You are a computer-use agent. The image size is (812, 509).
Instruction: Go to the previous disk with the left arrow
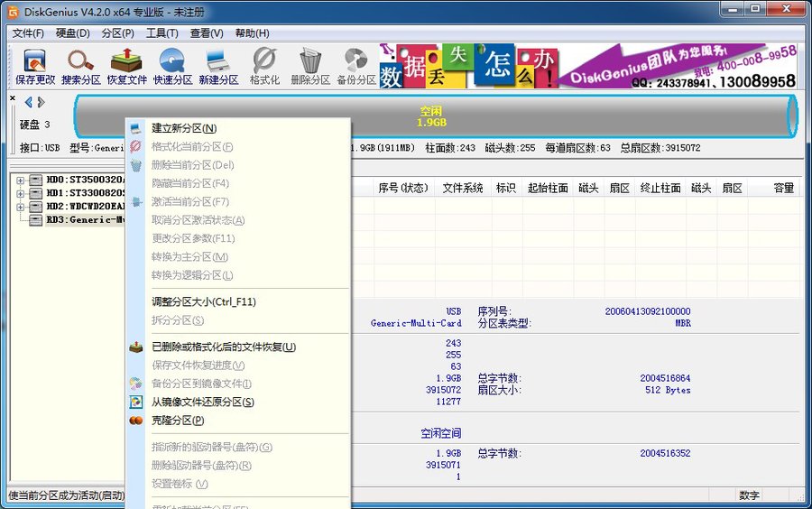pos(28,102)
